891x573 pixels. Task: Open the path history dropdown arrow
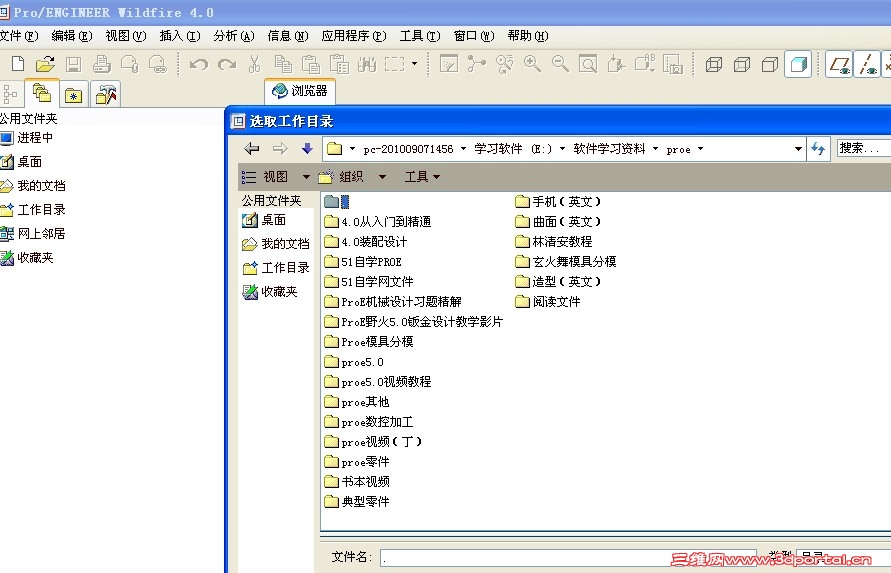click(x=798, y=149)
